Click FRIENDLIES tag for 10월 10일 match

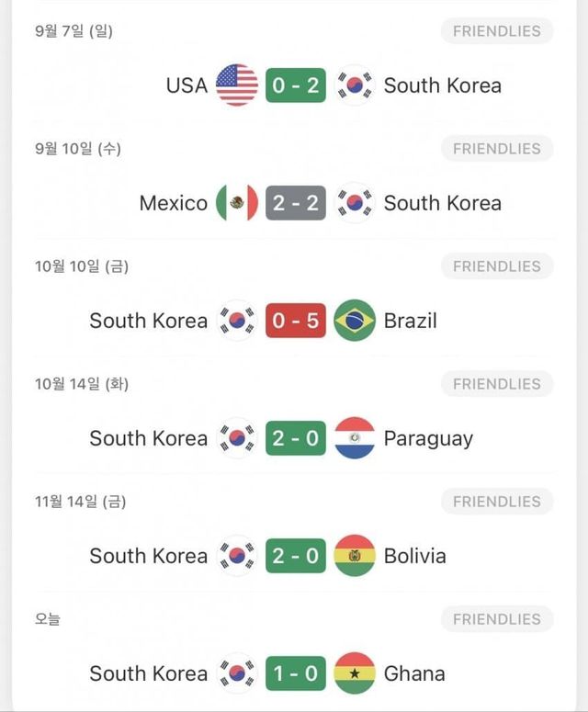click(497, 266)
